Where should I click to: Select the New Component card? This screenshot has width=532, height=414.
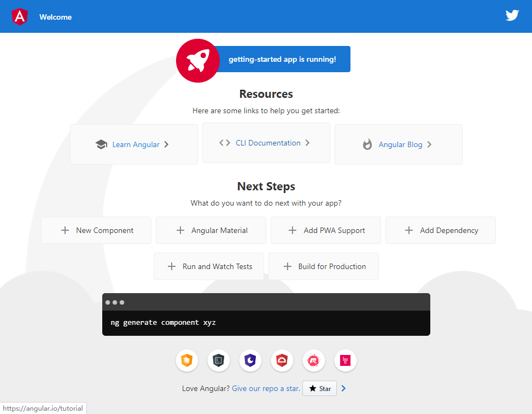[96, 230]
